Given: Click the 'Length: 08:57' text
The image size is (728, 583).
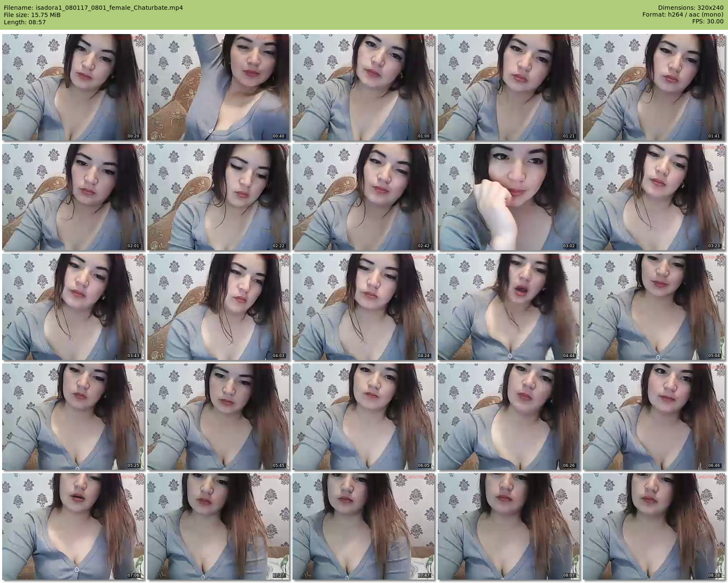Looking at the screenshot, I should [x=25, y=22].
